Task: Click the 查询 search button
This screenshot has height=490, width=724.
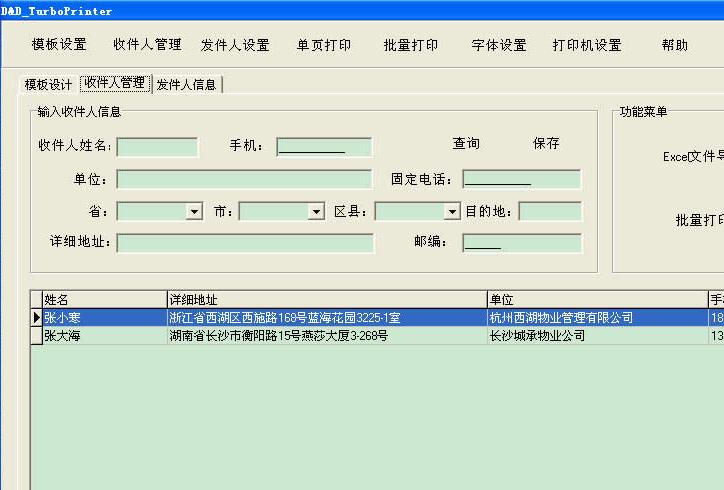Action: tap(466, 144)
